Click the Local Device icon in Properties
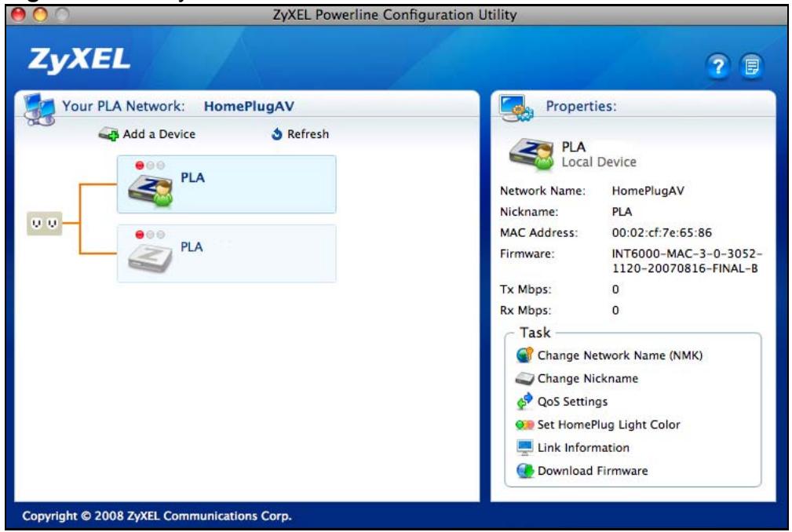The image size is (792, 532). [531, 154]
